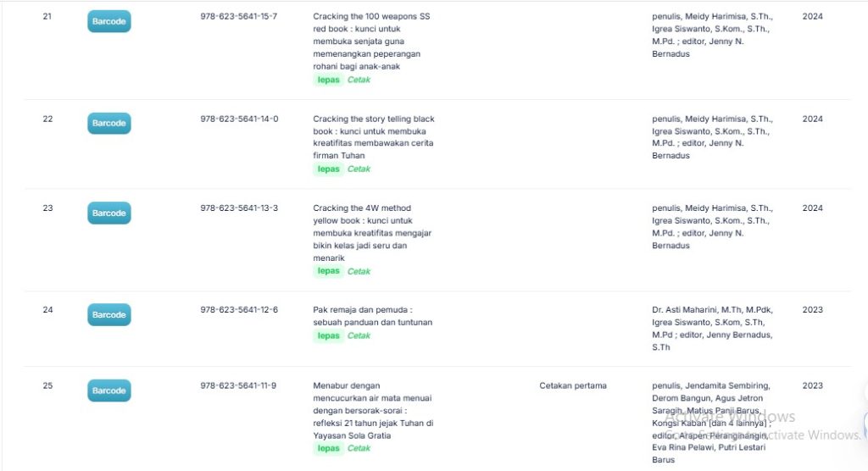The width and height of the screenshot is (868, 471).
Task: Click the Dr. Asti Maharini author entry
Action: (x=712, y=328)
